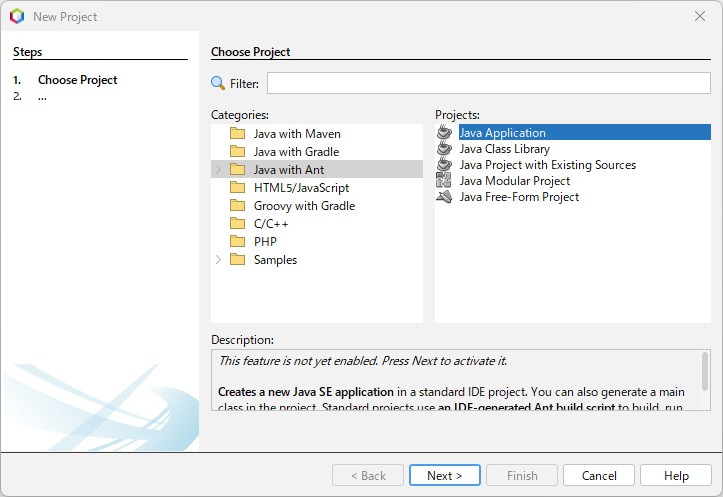The height and width of the screenshot is (497, 723).
Task: Click the PHP folder icon
Action: [237, 242]
